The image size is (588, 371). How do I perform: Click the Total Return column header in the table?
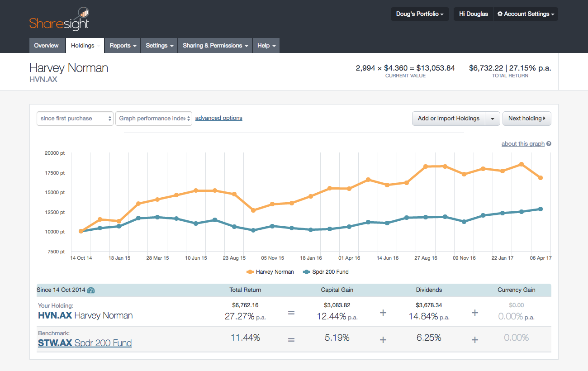click(245, 290)
